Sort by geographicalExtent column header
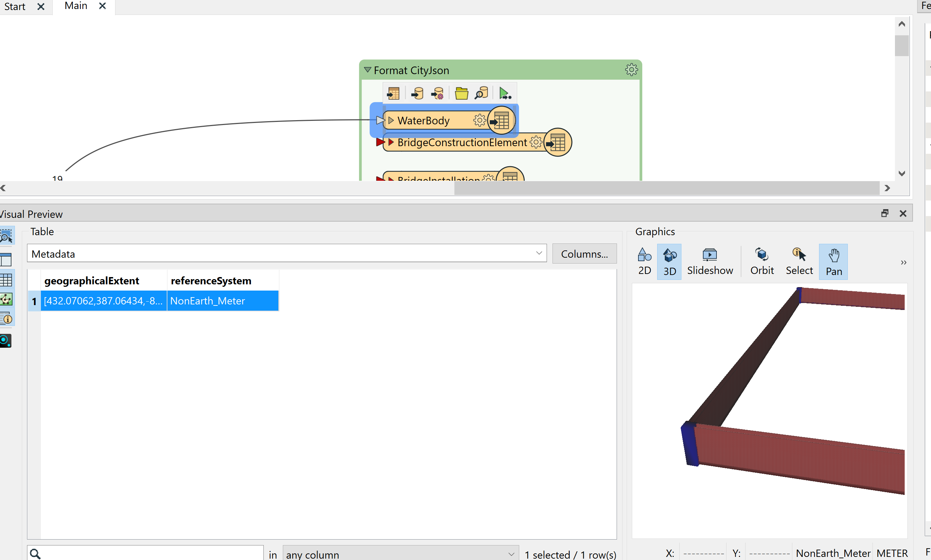Screen dimensions: 931x560 (x=104, y=281)
